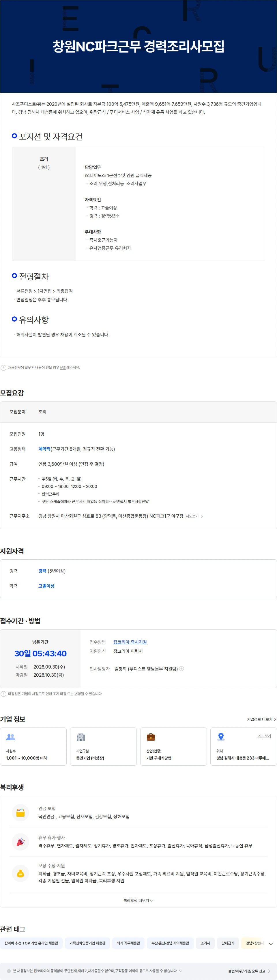Viewport: 277px width, 980px height.
Task: Click the 연봉 3,600만원 이상 salary text
Action: (x=71, y=464)
